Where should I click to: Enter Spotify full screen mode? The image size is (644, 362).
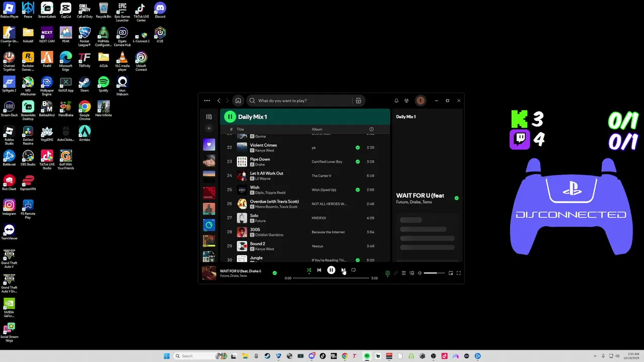coord(458,273)
